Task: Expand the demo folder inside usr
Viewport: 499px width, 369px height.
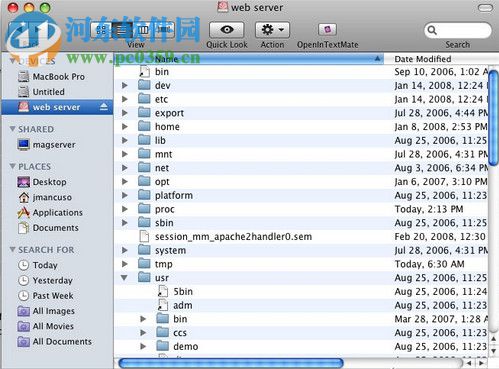Action: [x=143, y=346]
